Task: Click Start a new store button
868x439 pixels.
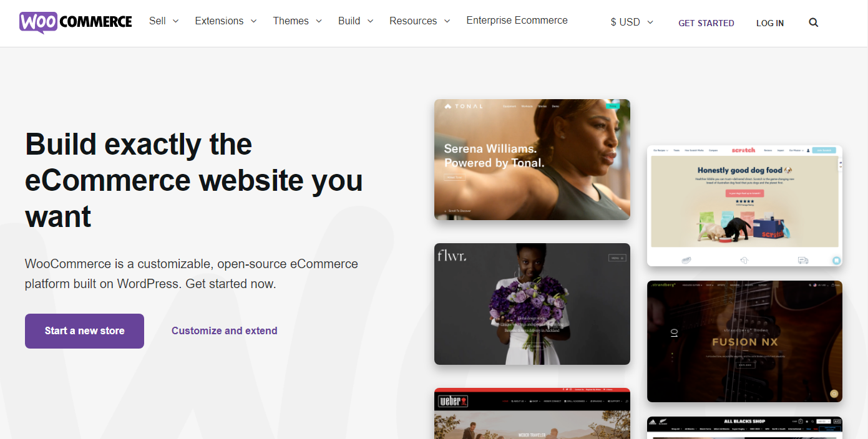Action: point(84,331)
